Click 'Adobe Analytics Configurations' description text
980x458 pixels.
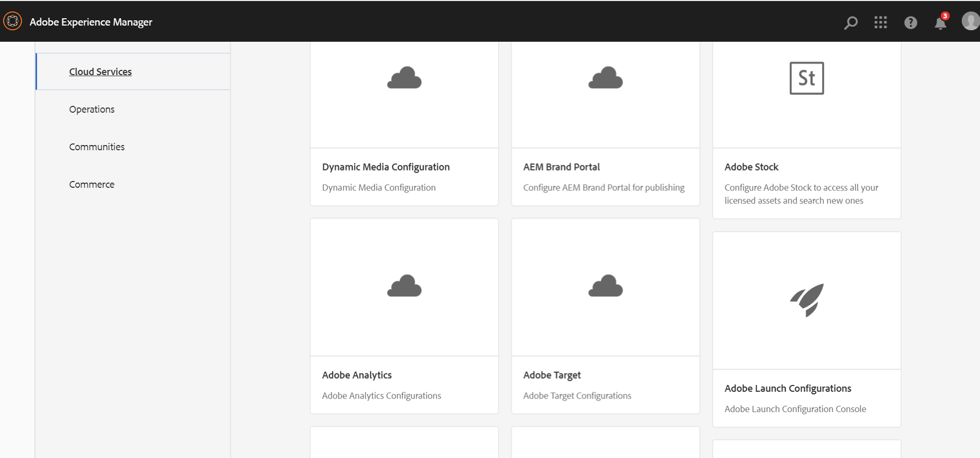[382, 395]
